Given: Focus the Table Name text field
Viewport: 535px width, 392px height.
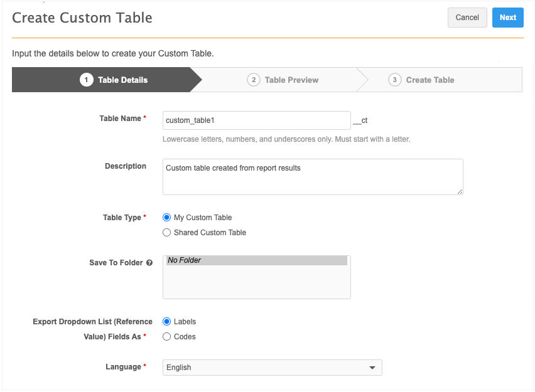Looking at the screenshot, I should pyautogui.click(x=256, y=120).
